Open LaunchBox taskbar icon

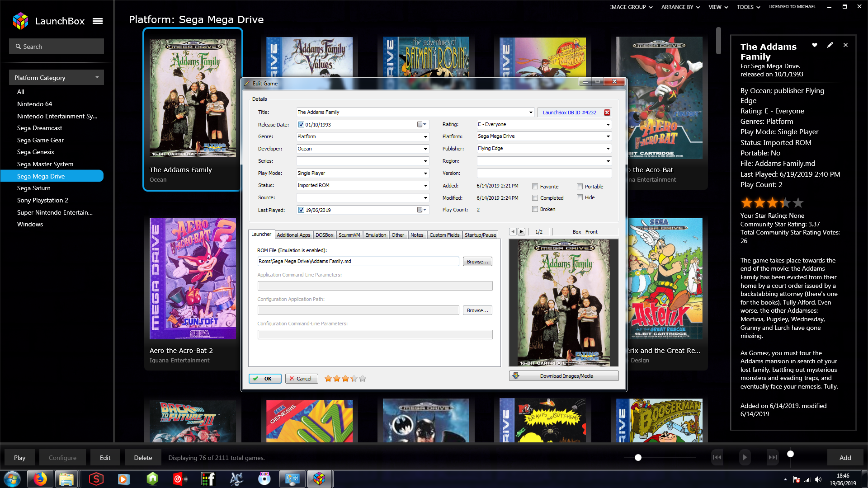pos(320,479)
